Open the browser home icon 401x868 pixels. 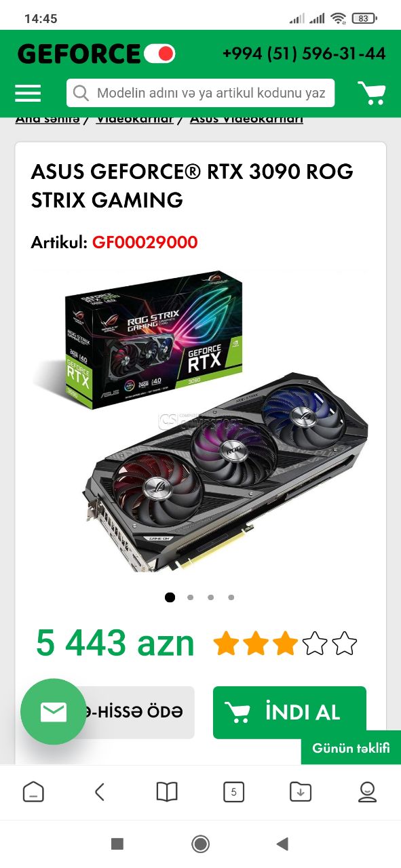(33, 791)
